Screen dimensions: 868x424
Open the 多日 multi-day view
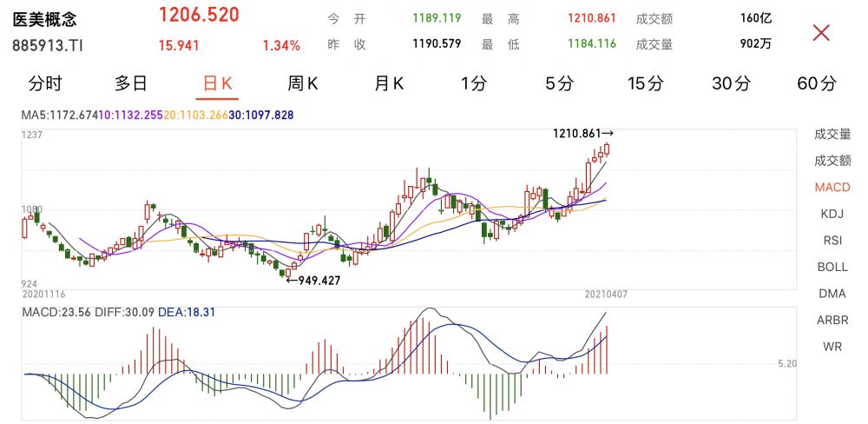coord(131,83)
